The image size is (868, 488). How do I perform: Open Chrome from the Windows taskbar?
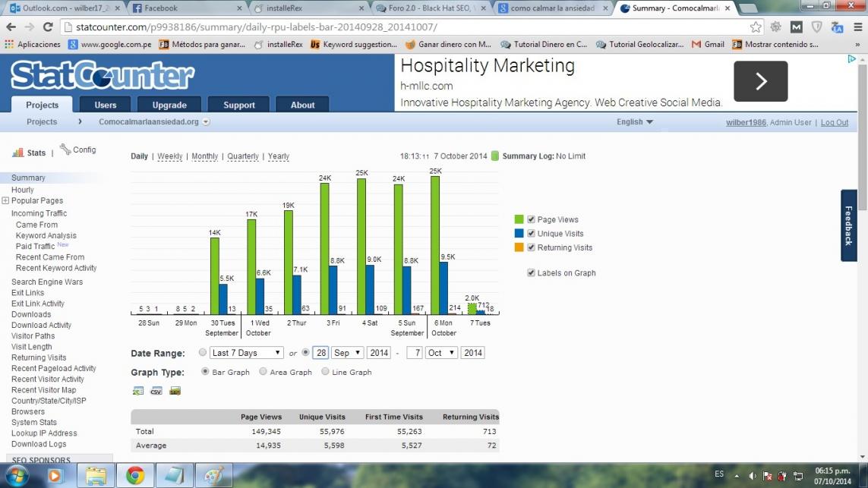(x=135, y=476)
